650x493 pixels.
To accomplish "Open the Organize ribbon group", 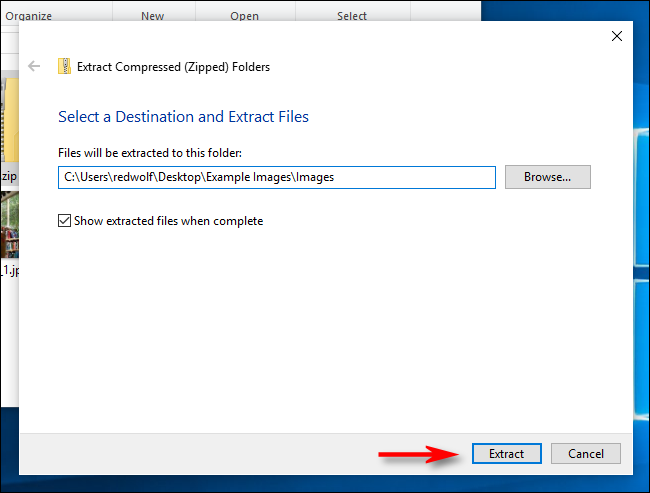I will [28, 16].
